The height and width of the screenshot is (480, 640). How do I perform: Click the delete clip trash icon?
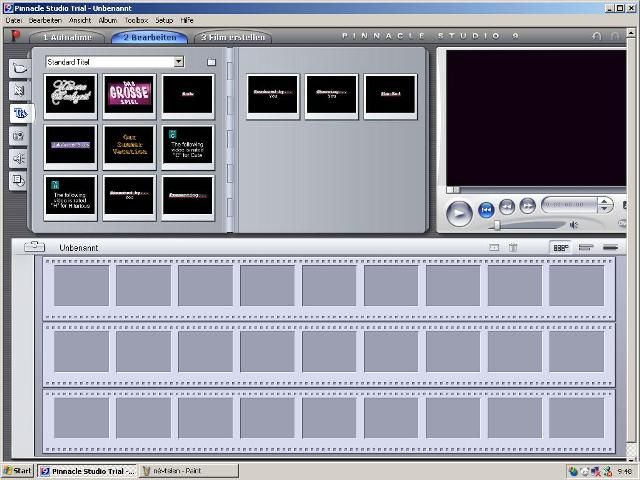(513, 247)
